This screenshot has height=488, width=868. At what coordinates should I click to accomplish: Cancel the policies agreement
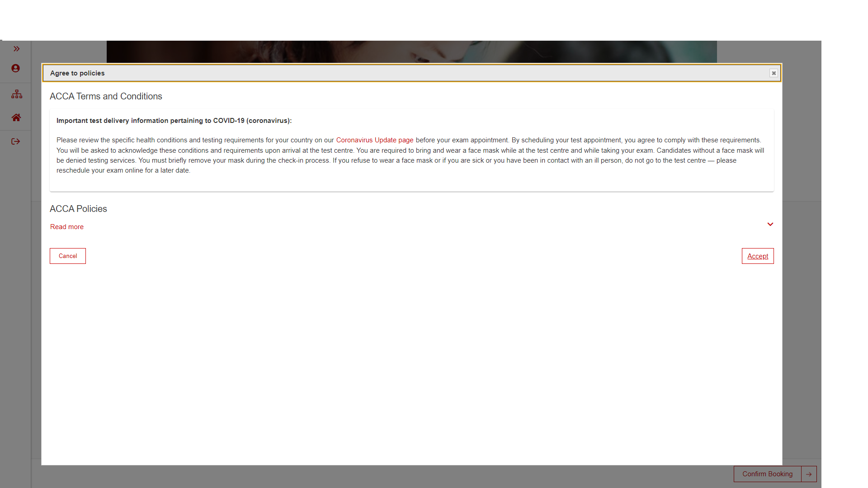point(68,256)
